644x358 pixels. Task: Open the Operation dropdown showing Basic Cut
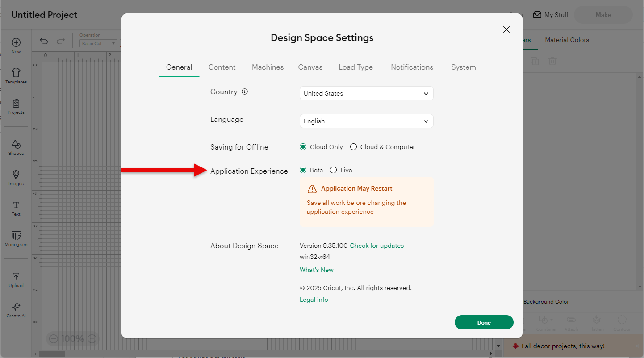(98, 43)
